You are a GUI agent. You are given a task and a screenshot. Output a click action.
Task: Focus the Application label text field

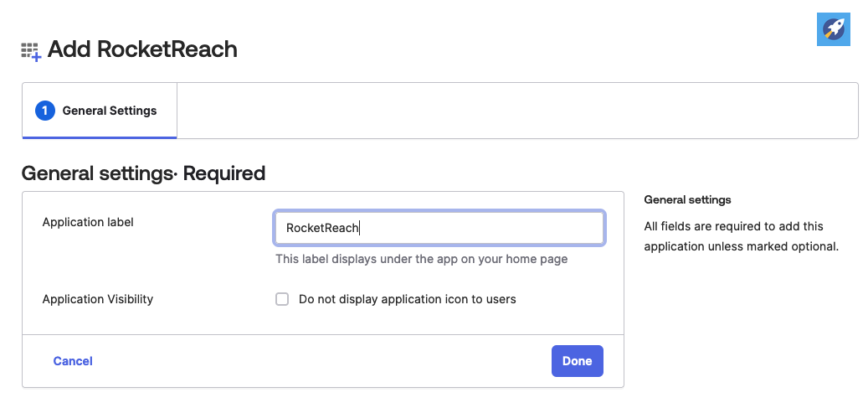[439, 228]
